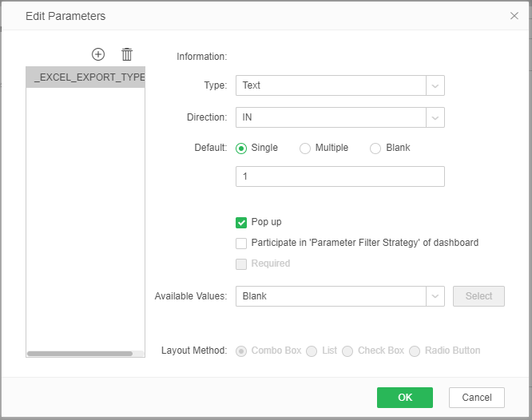The height and width of the screenshot is (420, 532).
Task: Toggle the Required checkbox
Action: 241,263
